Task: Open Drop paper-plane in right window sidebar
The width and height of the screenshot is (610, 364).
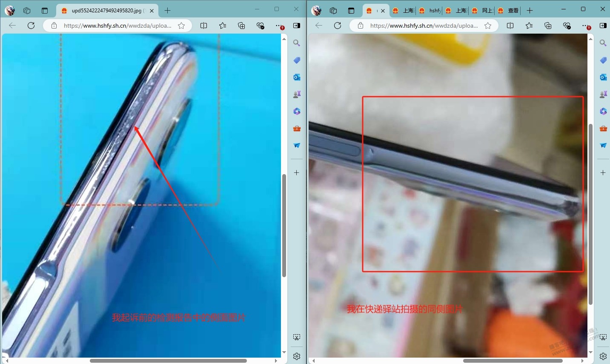Action: coord(603,145)
